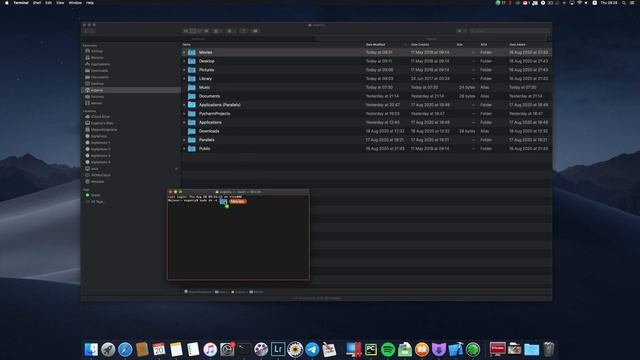Switch Finder to icon view
This screenshot has height=360, width=640.
[186, 31]
